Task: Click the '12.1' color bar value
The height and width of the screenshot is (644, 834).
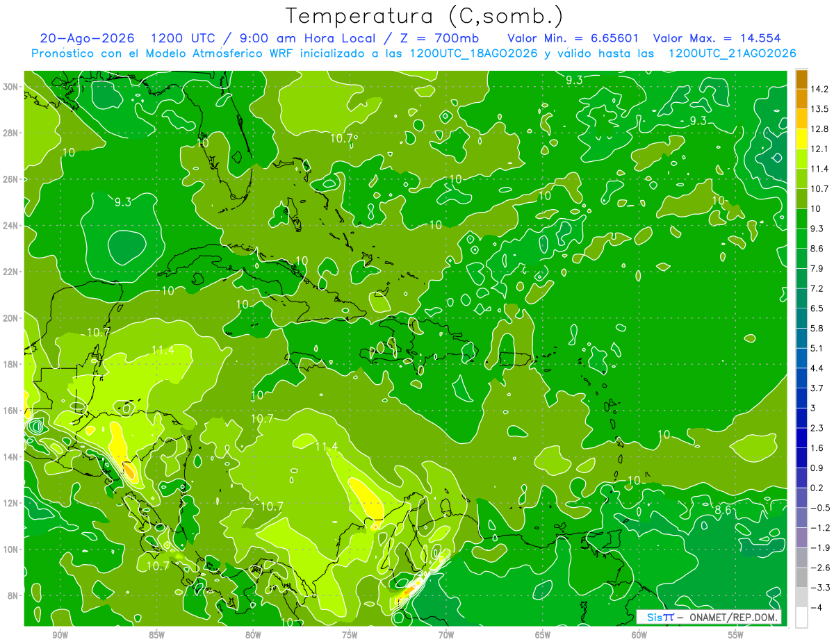Action: click(819, 149)
